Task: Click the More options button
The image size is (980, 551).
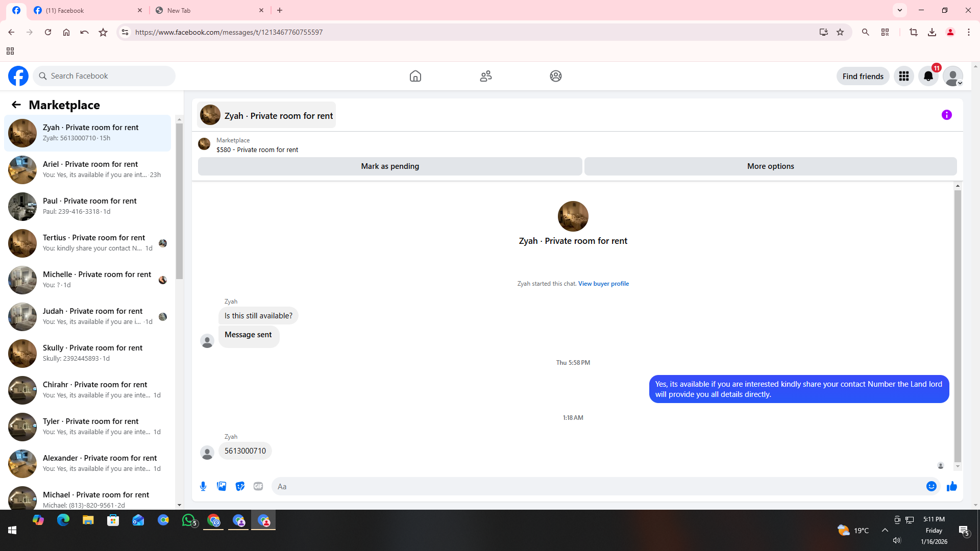Action: click(770, 166)
